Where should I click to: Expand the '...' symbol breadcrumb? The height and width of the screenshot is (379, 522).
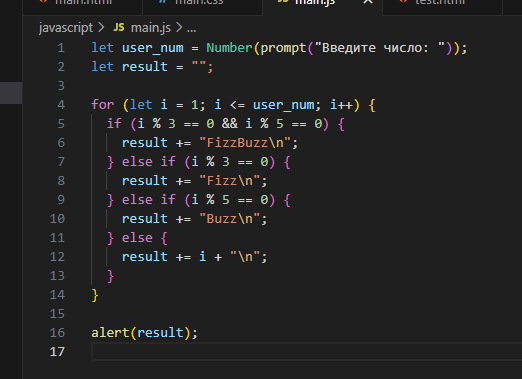coord(192,28)
